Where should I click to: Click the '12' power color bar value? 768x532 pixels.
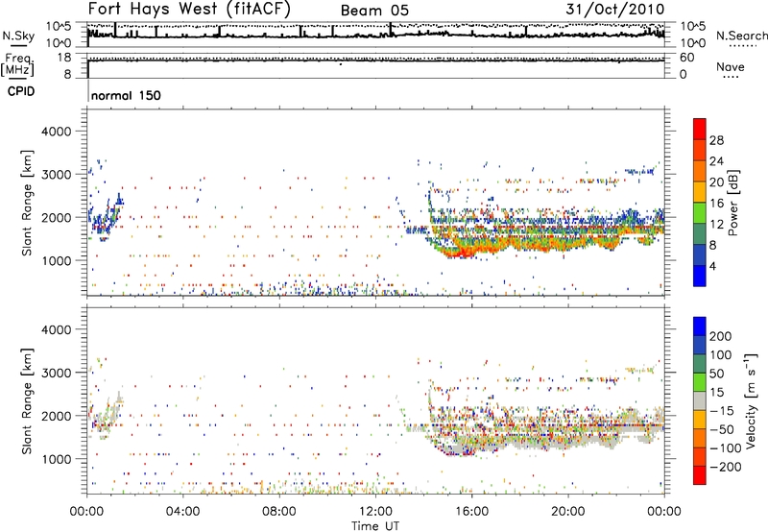(x=716, y=225)
